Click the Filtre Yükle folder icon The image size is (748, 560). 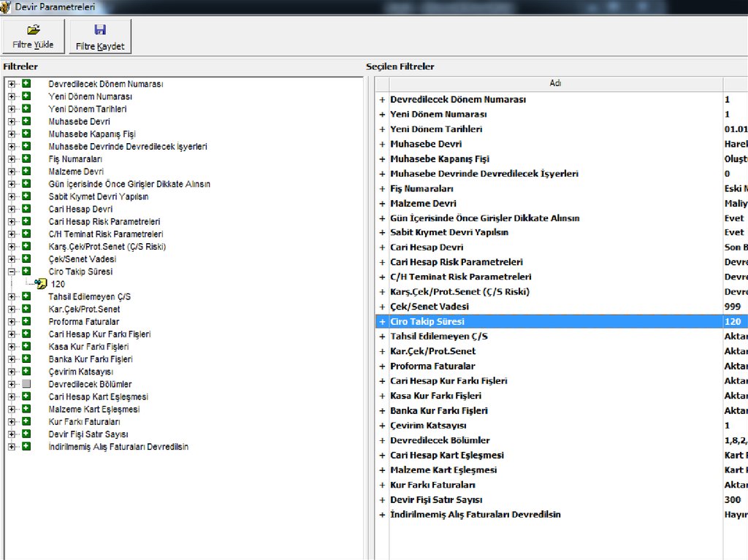(x=33, y=30)
